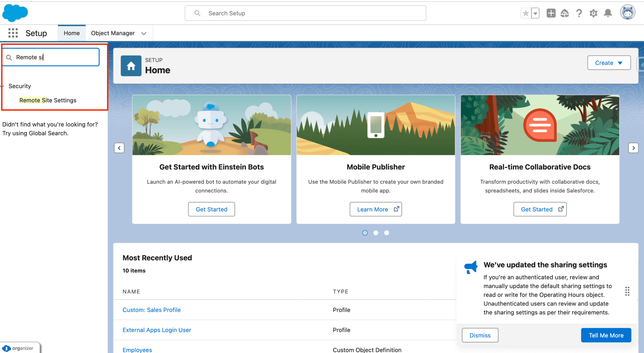This screenshot has width=644, height=353.
Task: Select the second carousel dot indicator
Action: click(x=375, y=233)
